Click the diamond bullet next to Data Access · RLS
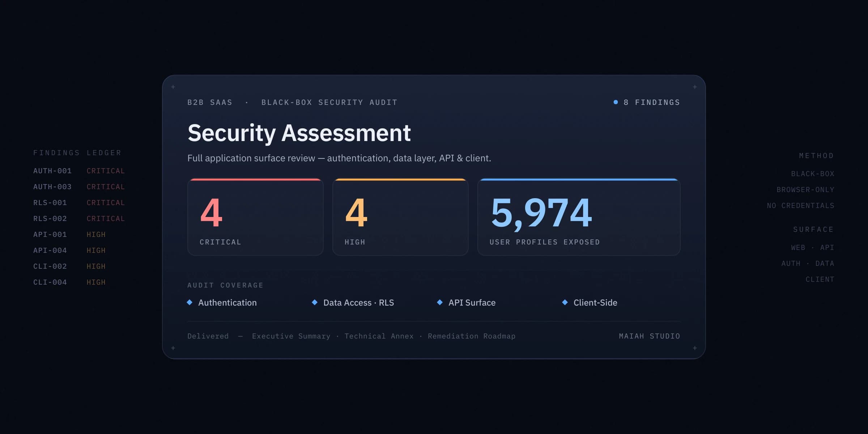 click(315, 302)
